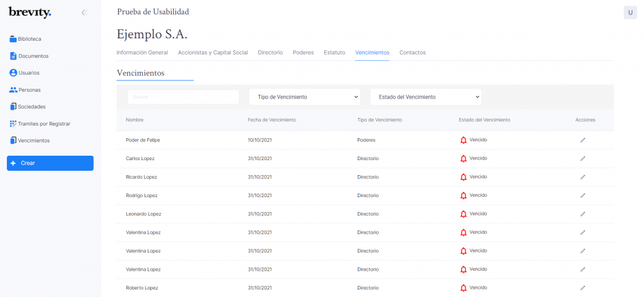Image resolution: width=644 pixels, height=297 pixels.
Task: Switch to Poderes tab
Action: click(303, 53)
